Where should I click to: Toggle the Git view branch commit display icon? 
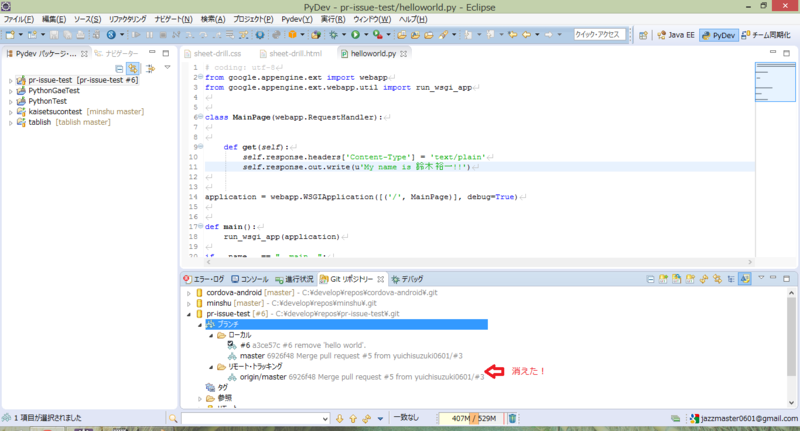745,279
